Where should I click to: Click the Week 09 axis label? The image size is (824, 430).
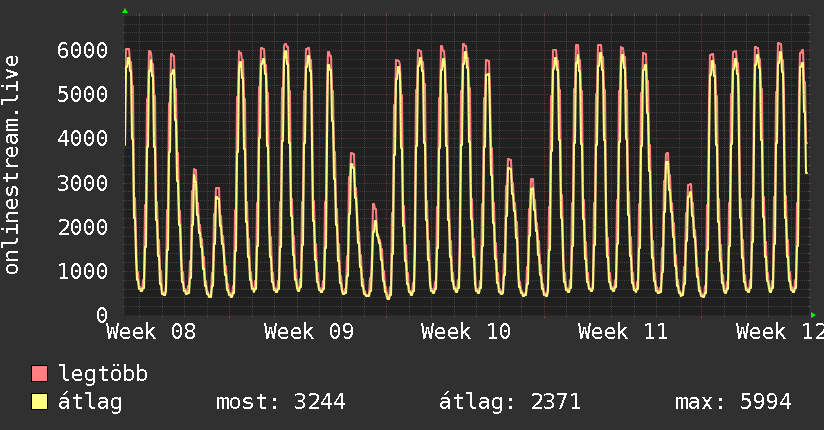coord(309,332)
